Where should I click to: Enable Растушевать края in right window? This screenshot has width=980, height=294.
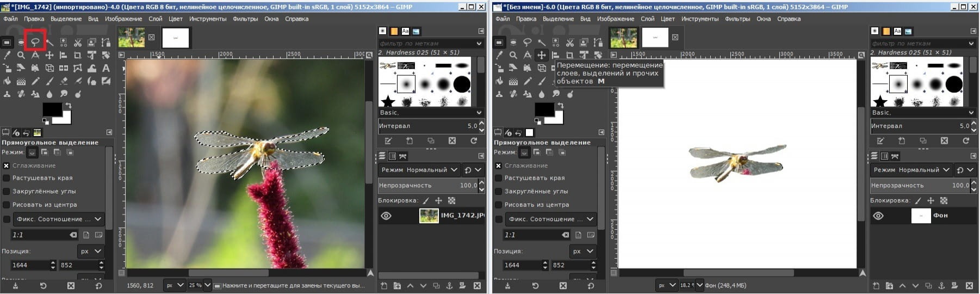pos(498,178)
